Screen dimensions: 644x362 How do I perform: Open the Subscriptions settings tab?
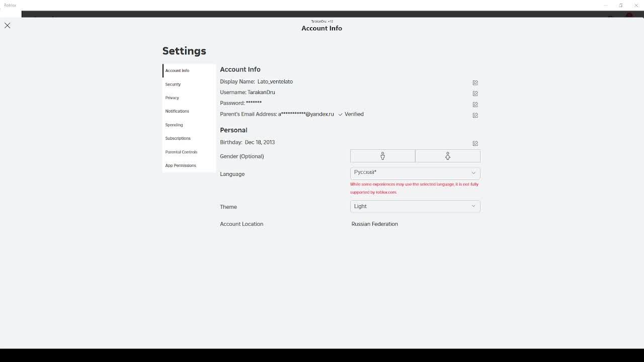pyautogui.click(x=189, y=138)
